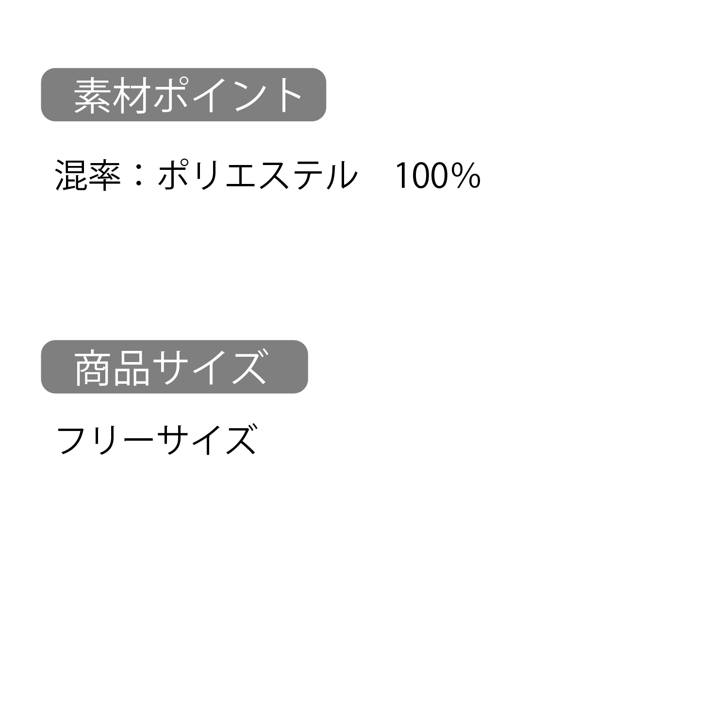Click the 商品サイズ gray header badge

174,367
